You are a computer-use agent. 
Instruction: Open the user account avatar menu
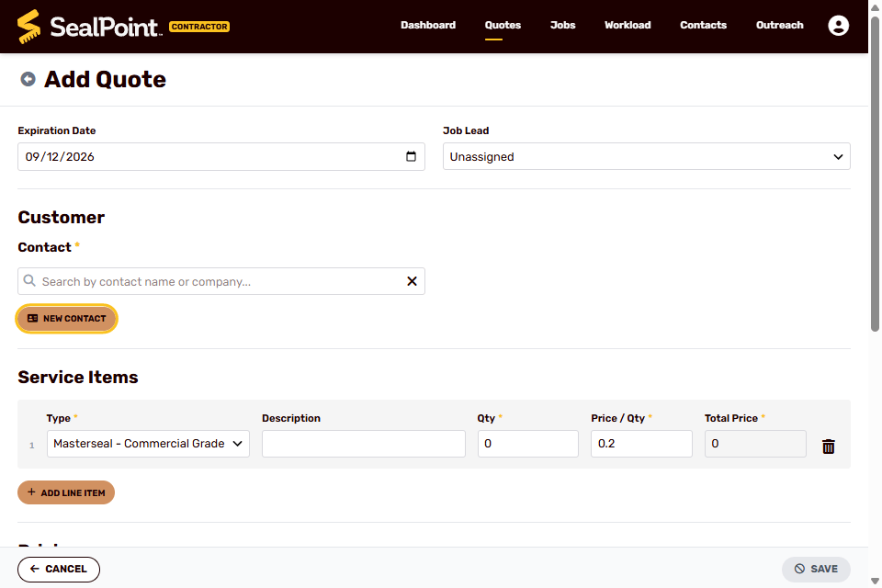click(838, 26)
